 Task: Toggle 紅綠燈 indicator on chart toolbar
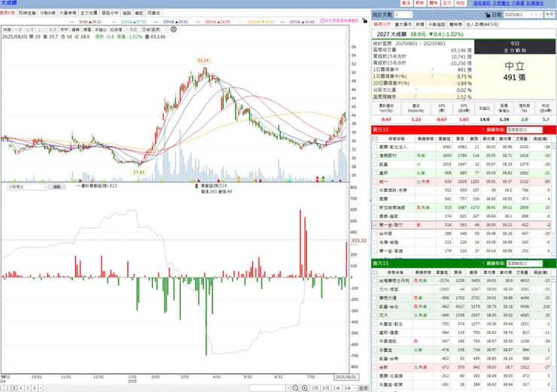click(116, 29)
